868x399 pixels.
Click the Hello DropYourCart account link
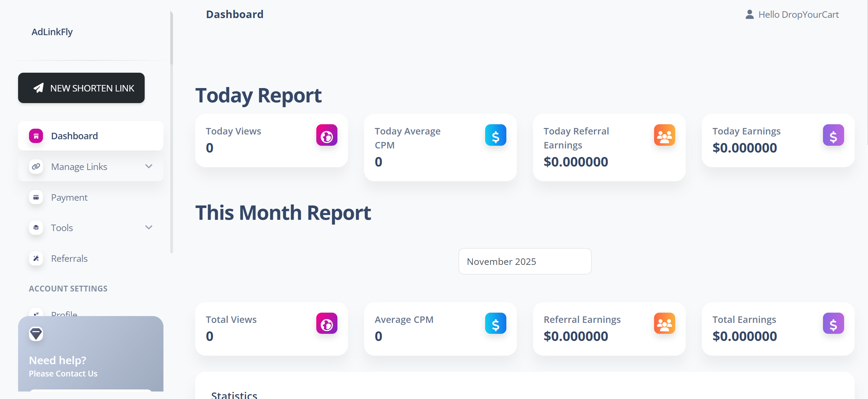coord(798,14)
